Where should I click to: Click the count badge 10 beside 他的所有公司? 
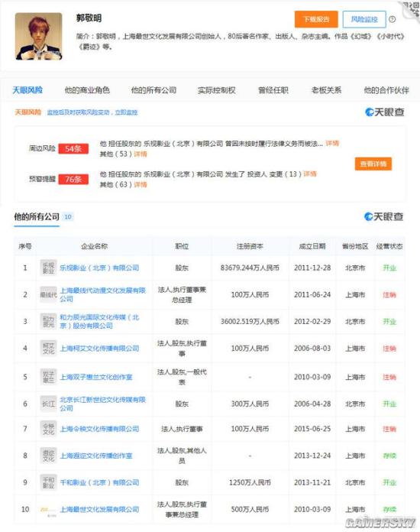click(68, 217)
